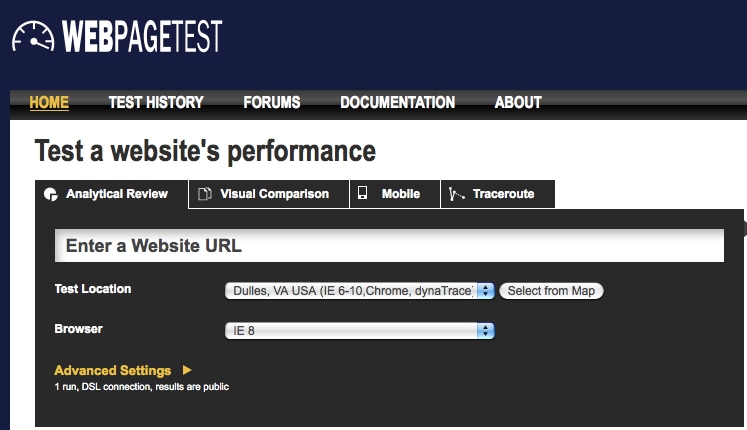Switch to the Mobile tab

pos(395,194)
